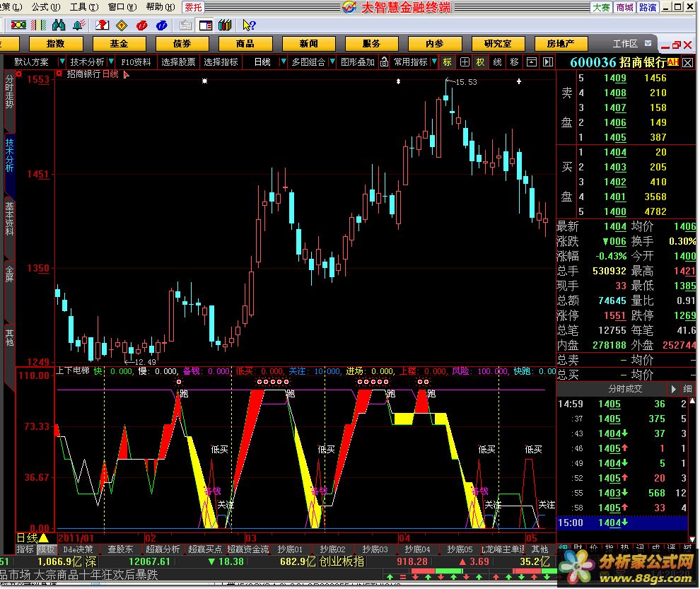Open the 技术分析 dropdown arrow

click(x=111, y=62)
